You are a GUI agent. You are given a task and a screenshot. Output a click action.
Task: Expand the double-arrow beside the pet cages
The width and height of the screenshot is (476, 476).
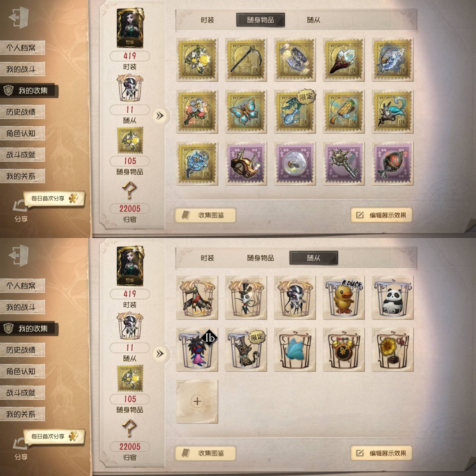[160, 354]
